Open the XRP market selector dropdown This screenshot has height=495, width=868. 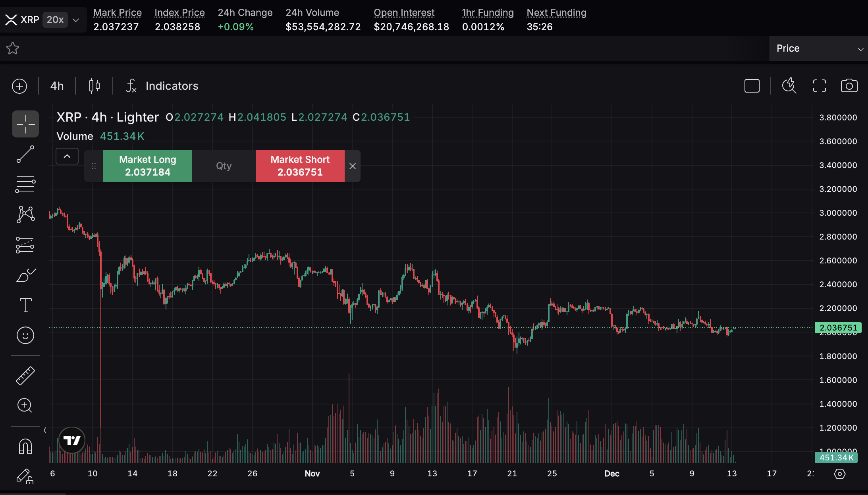76,20
